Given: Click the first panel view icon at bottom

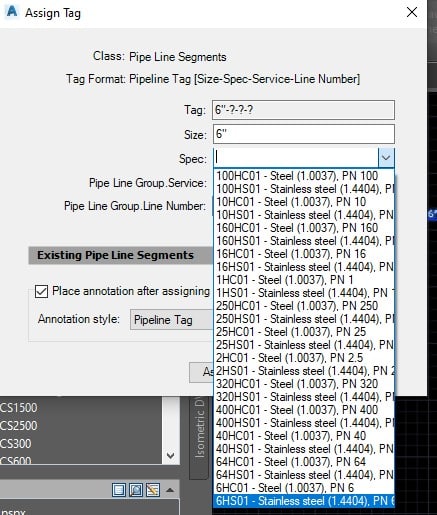Looking at the screenshot, I should pos(119,490).
